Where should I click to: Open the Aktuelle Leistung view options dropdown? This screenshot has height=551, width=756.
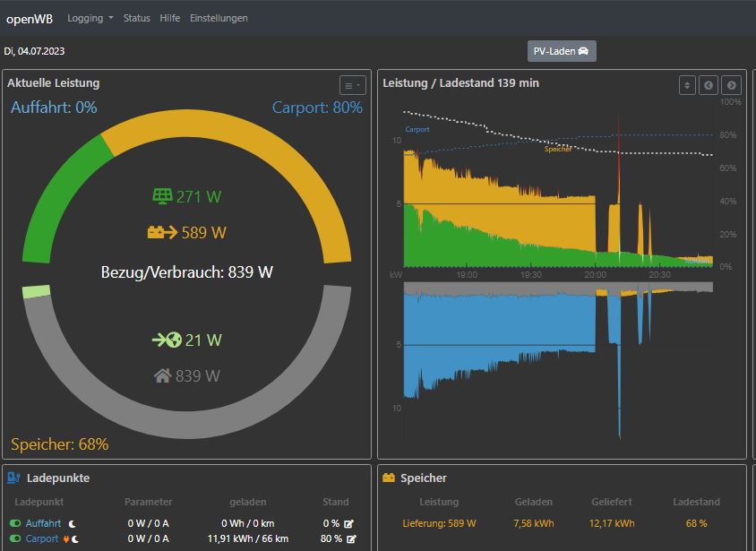352,86
